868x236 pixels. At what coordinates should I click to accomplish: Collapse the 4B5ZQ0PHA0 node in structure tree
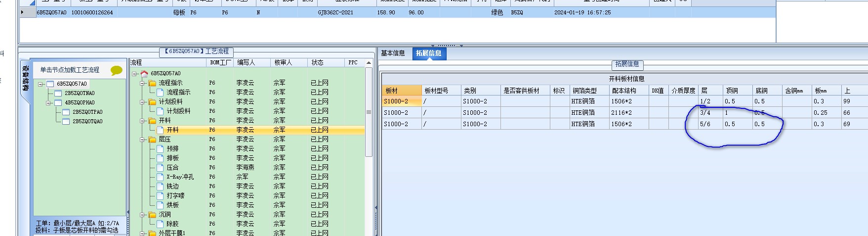49,103
